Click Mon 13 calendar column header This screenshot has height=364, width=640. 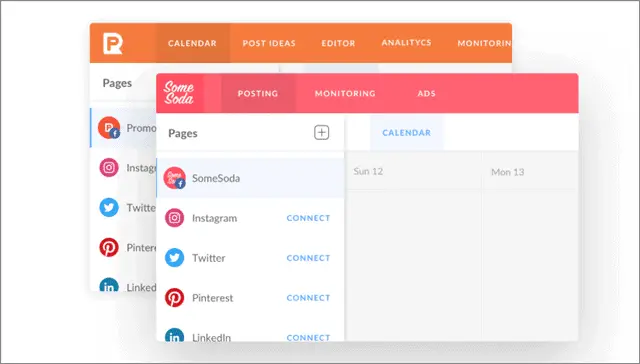point(507,172)
